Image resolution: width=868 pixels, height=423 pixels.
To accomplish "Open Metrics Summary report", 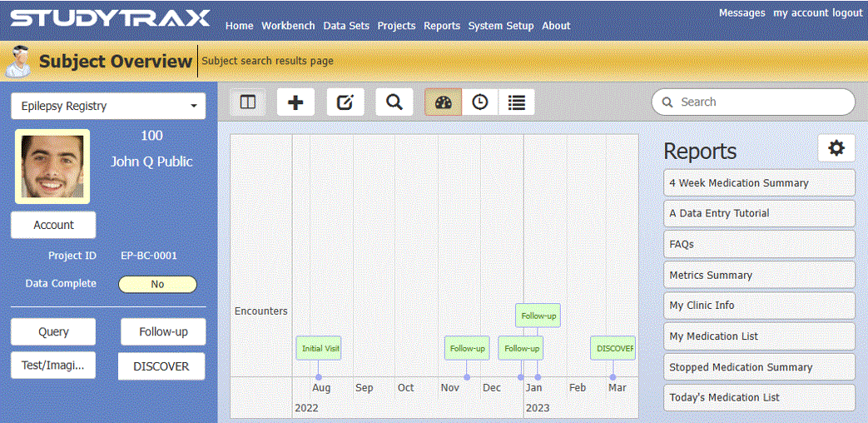I will point(759,275).
